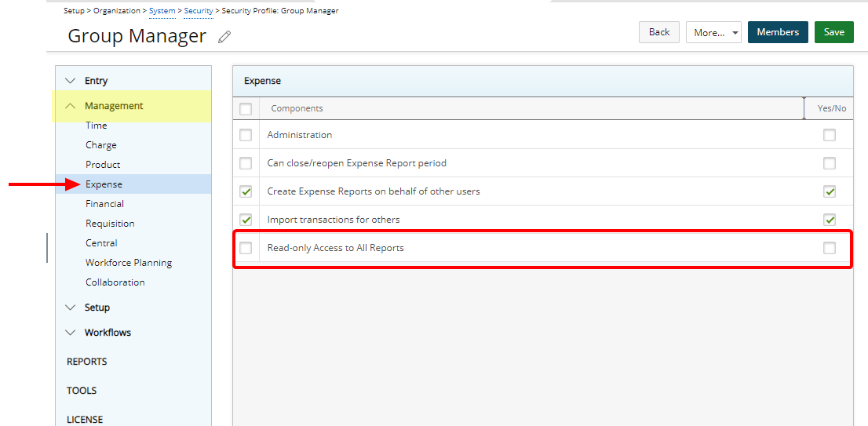Expand the Setup section in sidebar
This screenshot has height=426, width=868.
(71, 308)
